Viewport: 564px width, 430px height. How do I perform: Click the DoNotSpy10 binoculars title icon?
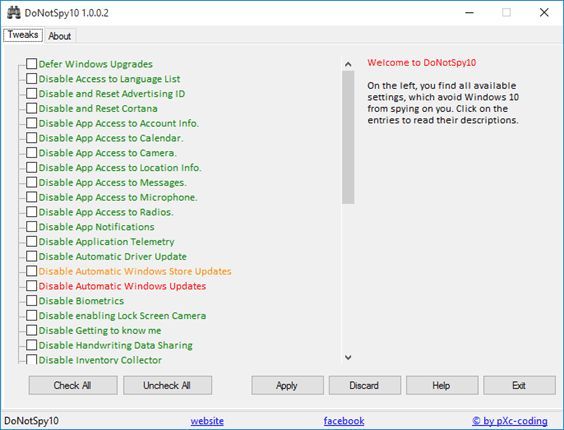click(x=14, y=13)
